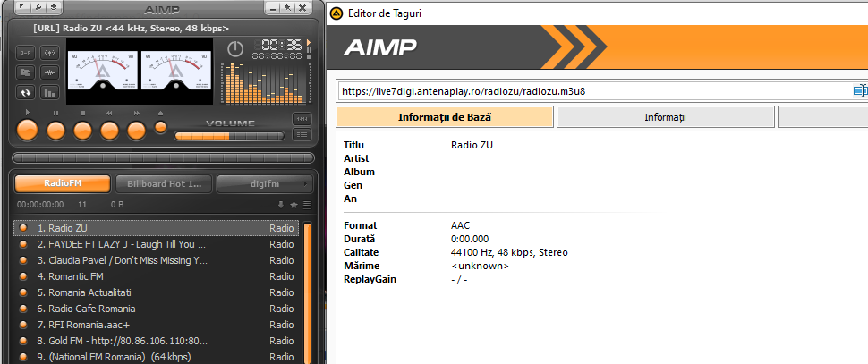This screenshot has height=364, width=868.
Task: Skip to the next track
Action: 136,131
